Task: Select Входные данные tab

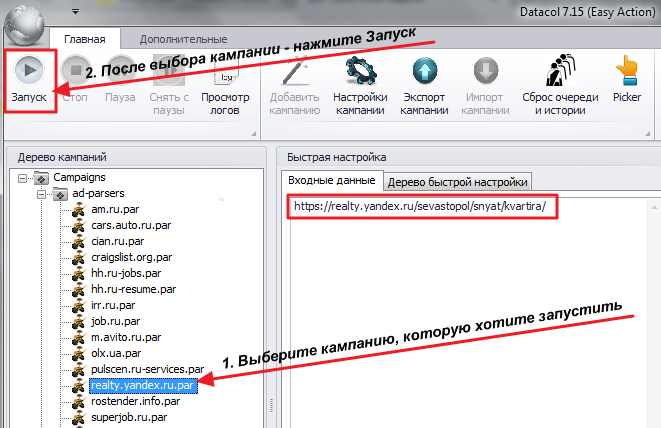Action: (332, 180)
